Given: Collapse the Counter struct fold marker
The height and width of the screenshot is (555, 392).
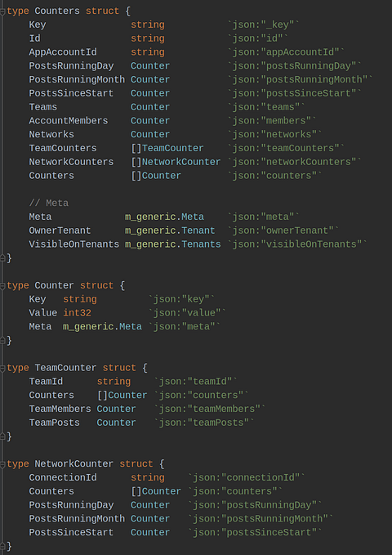Looking at the screenshot, I should [x=2, y=285].
